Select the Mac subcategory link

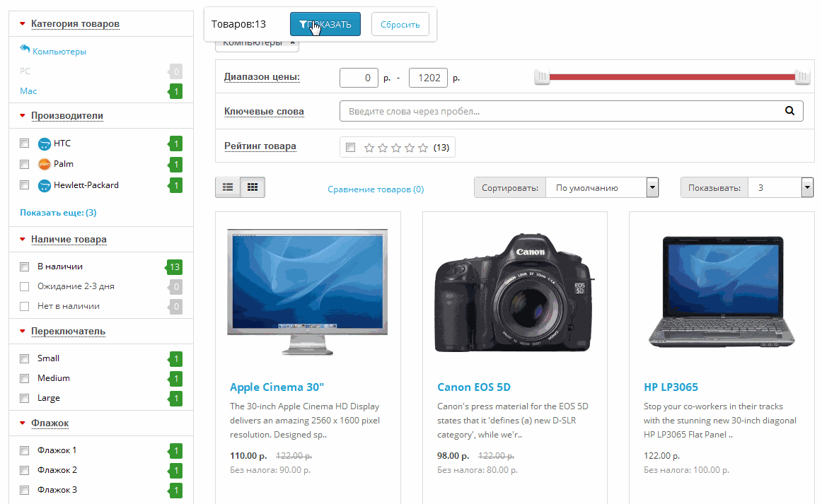click(28, 91)
